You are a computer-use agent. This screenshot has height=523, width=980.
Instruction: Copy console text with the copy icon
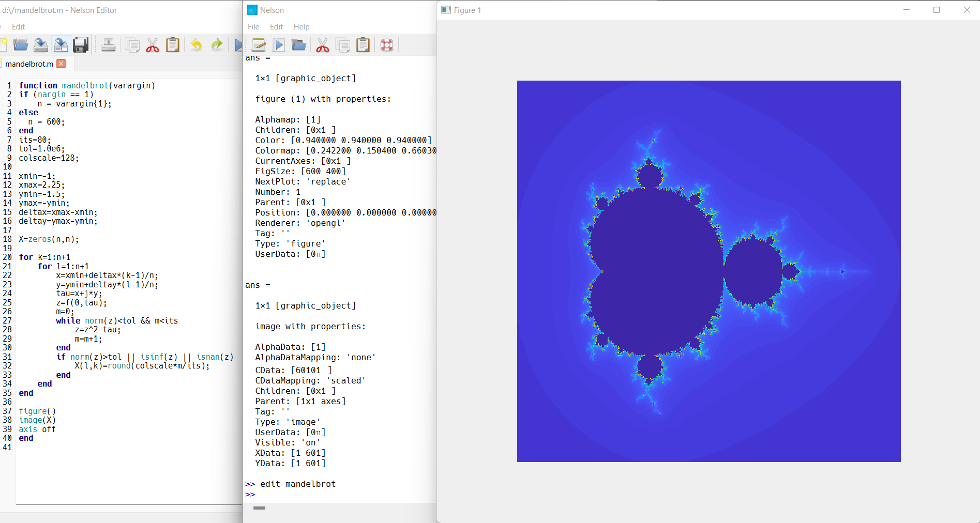[x=343, y=45]
